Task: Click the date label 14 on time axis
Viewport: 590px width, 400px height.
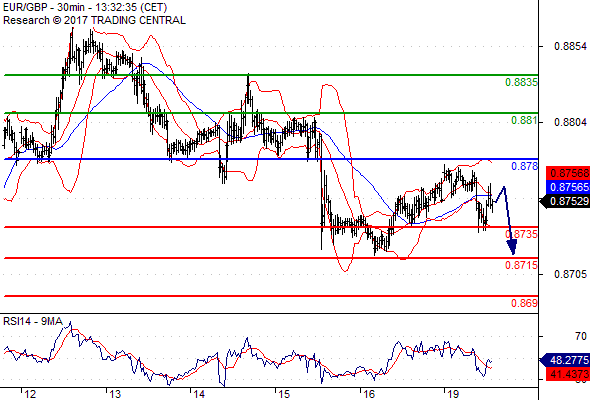Action: coord(199,394)
